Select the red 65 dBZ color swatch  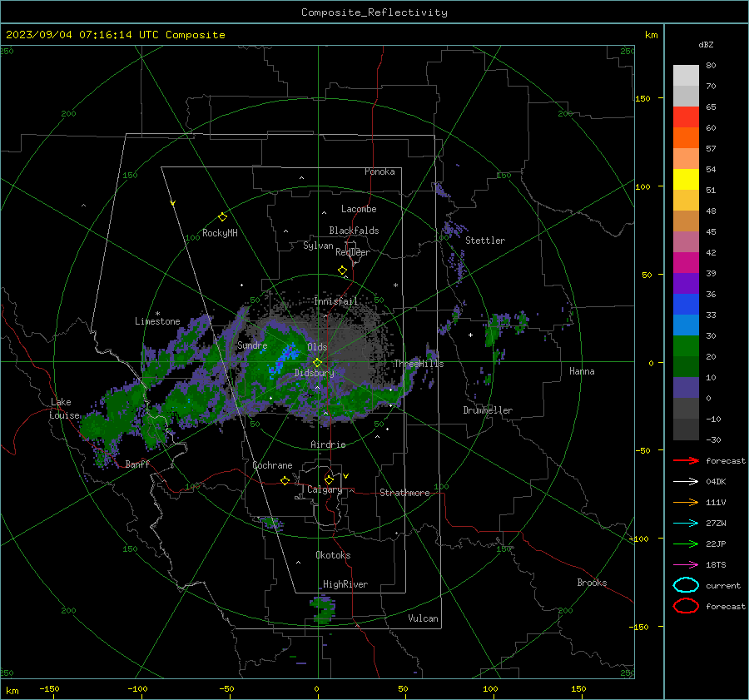686,117
